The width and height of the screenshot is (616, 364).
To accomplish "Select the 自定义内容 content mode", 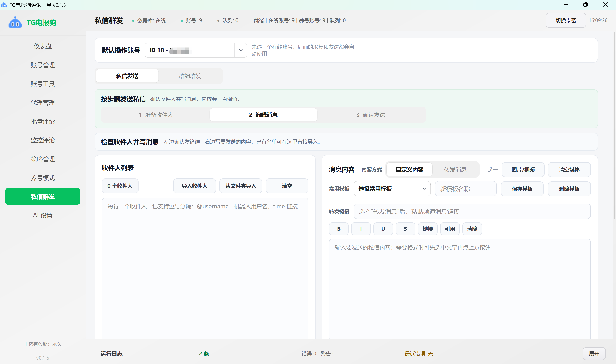I will 409,169.
